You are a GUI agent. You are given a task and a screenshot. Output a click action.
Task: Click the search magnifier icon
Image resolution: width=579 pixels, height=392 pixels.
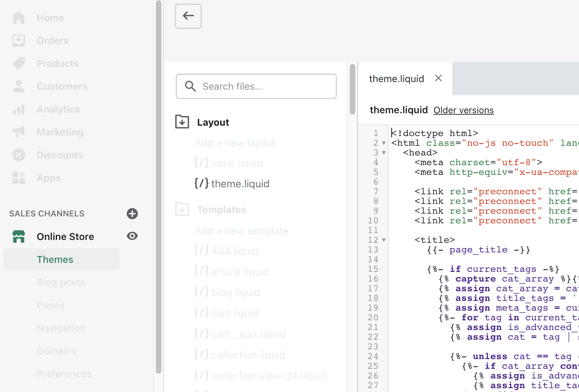(190, 86)
